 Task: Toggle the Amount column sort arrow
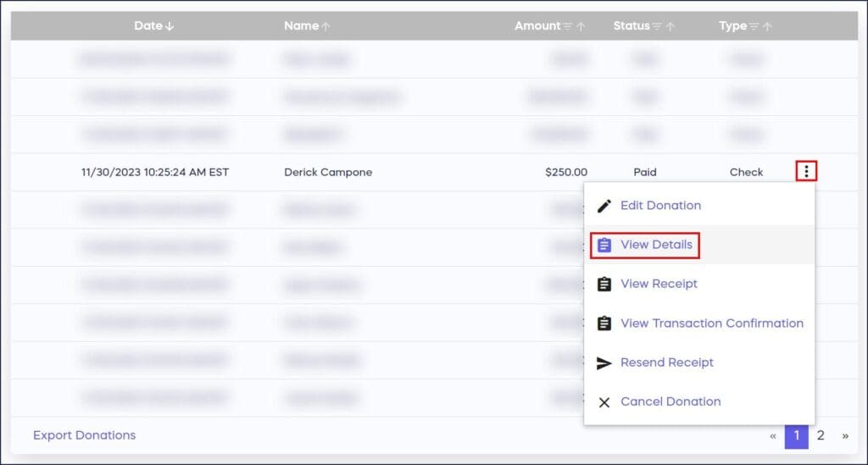tap(581, 26)
